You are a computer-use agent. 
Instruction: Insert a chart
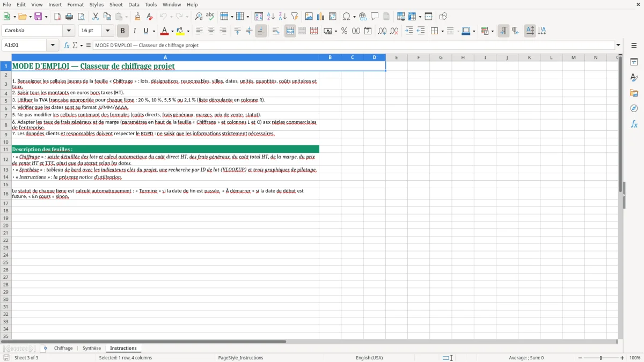pyautogui.click(x=321, y=17)
